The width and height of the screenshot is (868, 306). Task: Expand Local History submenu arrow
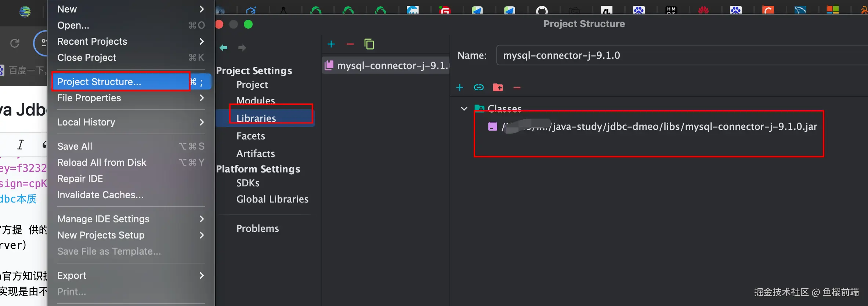(x=202, y=122)
